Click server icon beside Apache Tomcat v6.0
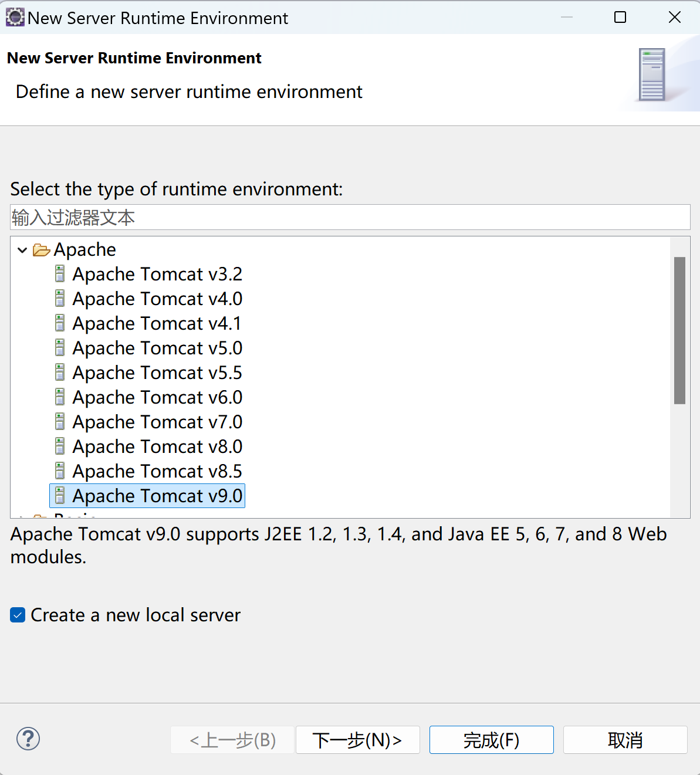Viewport: 700px width, 775px height. point(60,397)
